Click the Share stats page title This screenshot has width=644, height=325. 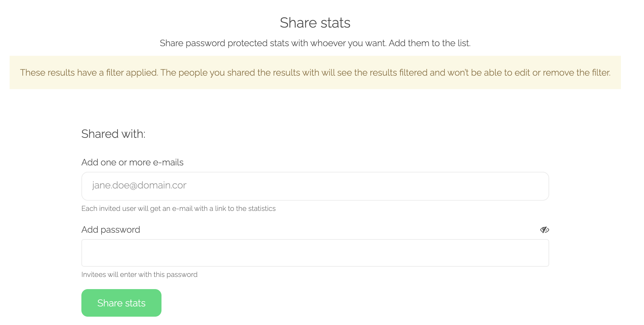(x=315, y=23)
